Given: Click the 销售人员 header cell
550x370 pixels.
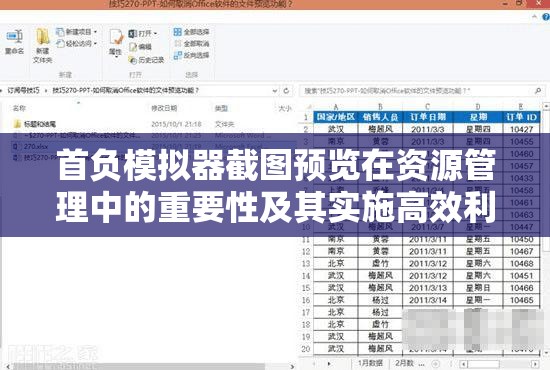Looking at the screenshot, I should 380,117.
